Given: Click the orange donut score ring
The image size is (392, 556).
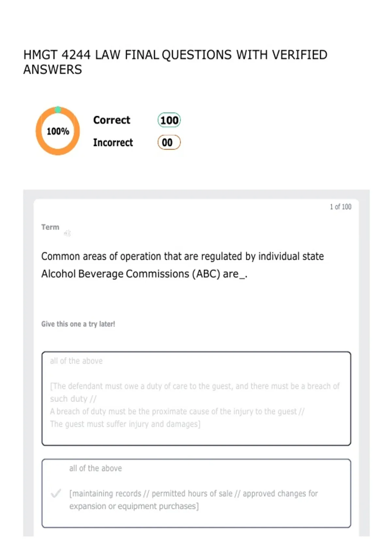Looking at the screenshot, I should pyautogui.click(x=58, y=131).
